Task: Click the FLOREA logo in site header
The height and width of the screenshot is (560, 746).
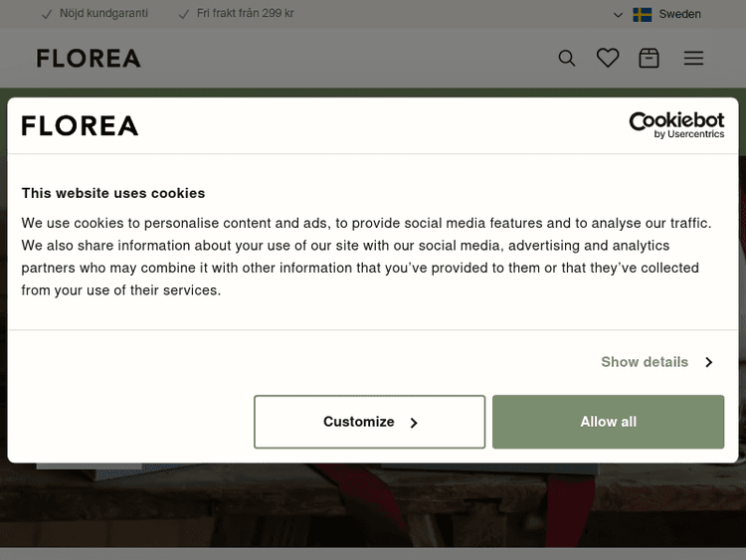Action: [89, 59]
